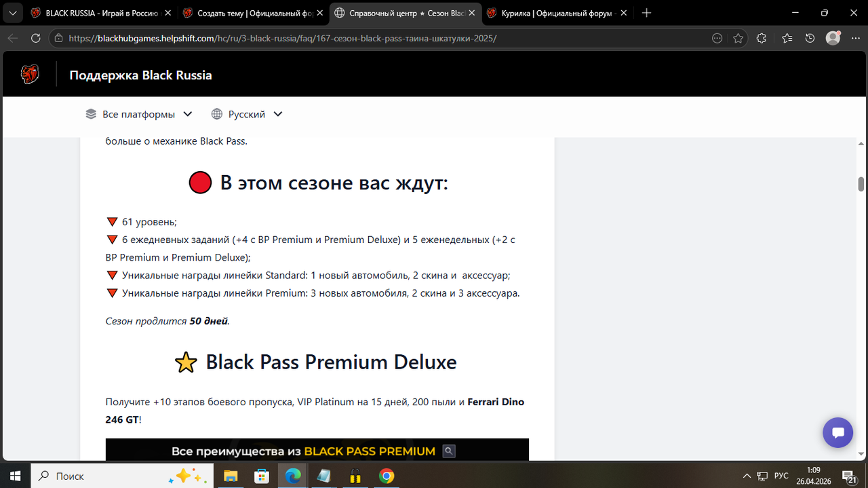Open browser extensions menu
Viewport: 868px width, 488px height.
click(x=762, y=39)
